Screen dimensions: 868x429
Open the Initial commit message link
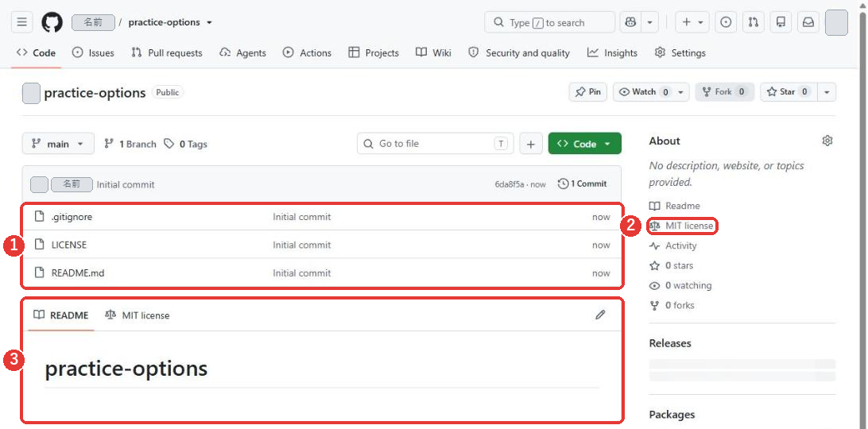[x=126, y=184]
